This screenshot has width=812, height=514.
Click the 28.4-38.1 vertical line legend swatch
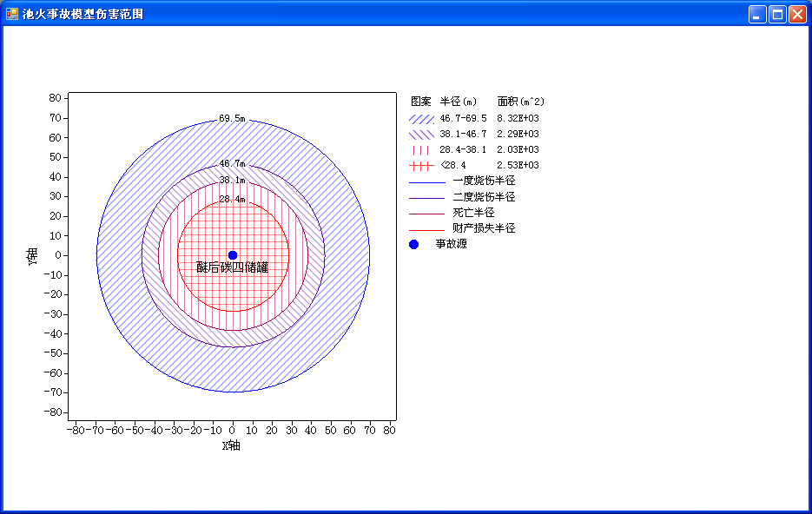click(x=421, y=150)
